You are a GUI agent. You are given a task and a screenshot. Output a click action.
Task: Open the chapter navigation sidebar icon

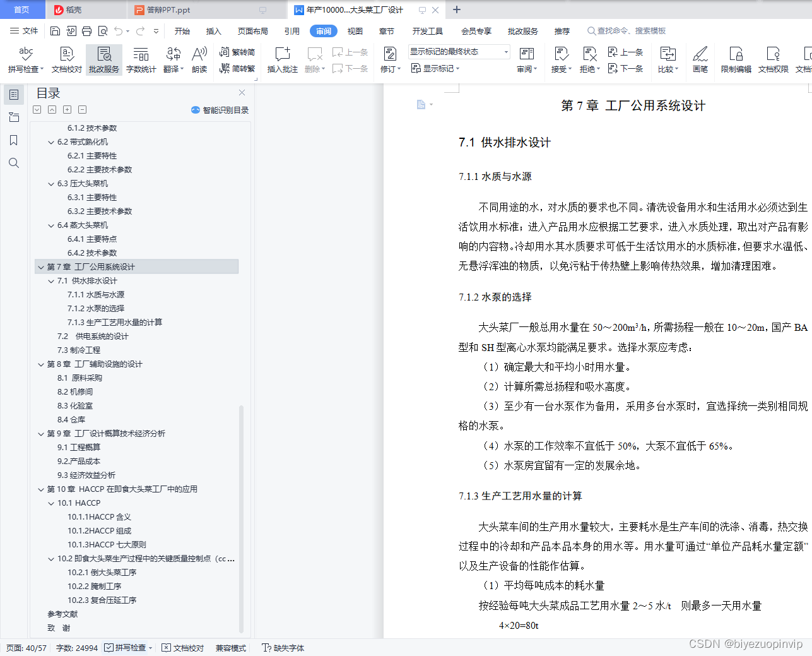(x=14, y=117)
